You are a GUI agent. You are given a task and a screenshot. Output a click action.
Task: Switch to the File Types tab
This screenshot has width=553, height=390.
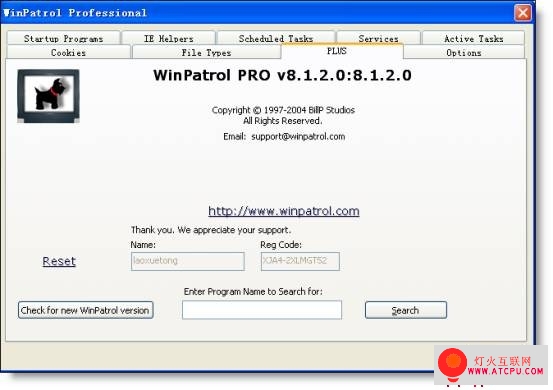(206, 52)
